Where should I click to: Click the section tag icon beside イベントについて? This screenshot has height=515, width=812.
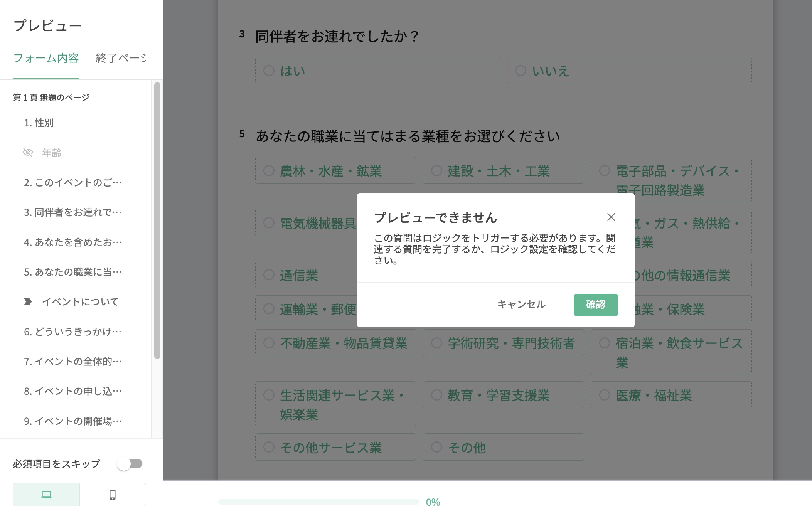[28, 302]
